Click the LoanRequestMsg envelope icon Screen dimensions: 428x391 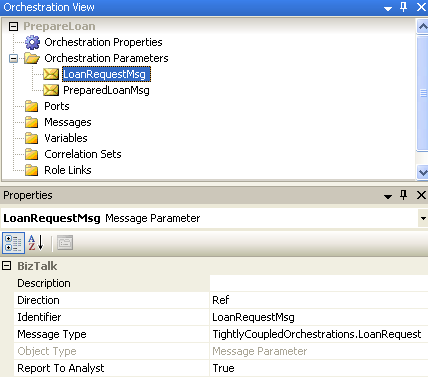(51, 74)
